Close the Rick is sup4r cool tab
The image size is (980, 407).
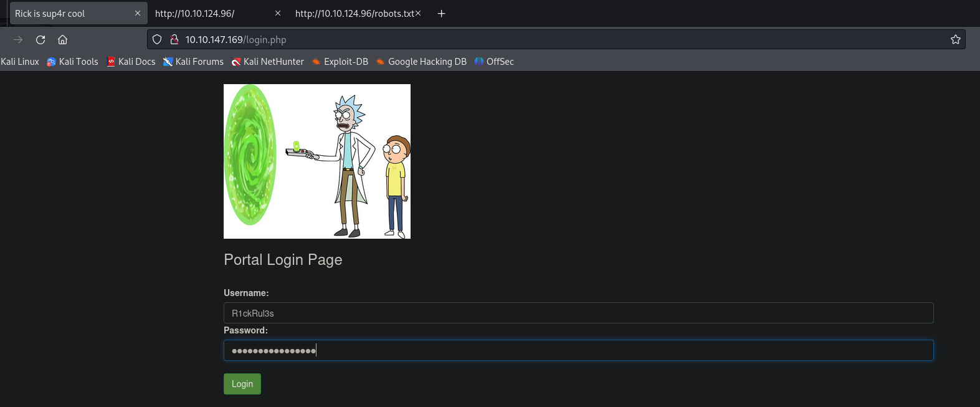[x=138, y=13]
